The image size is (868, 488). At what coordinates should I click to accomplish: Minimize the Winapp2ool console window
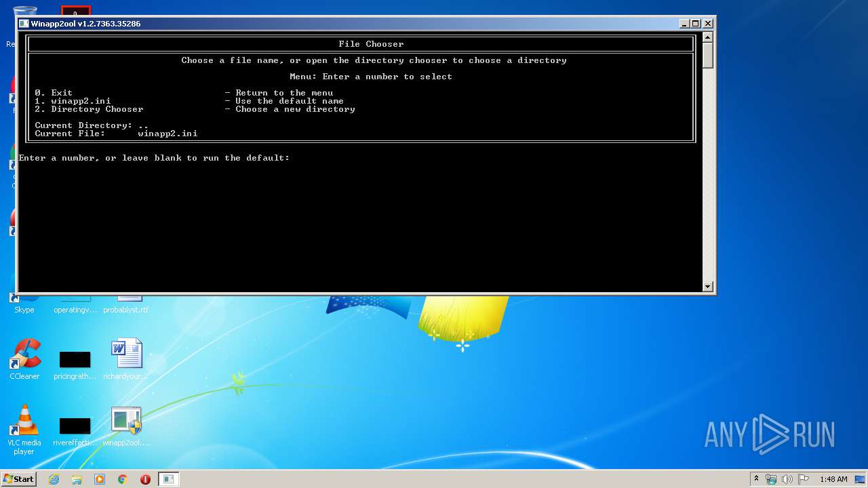[684, 24]
